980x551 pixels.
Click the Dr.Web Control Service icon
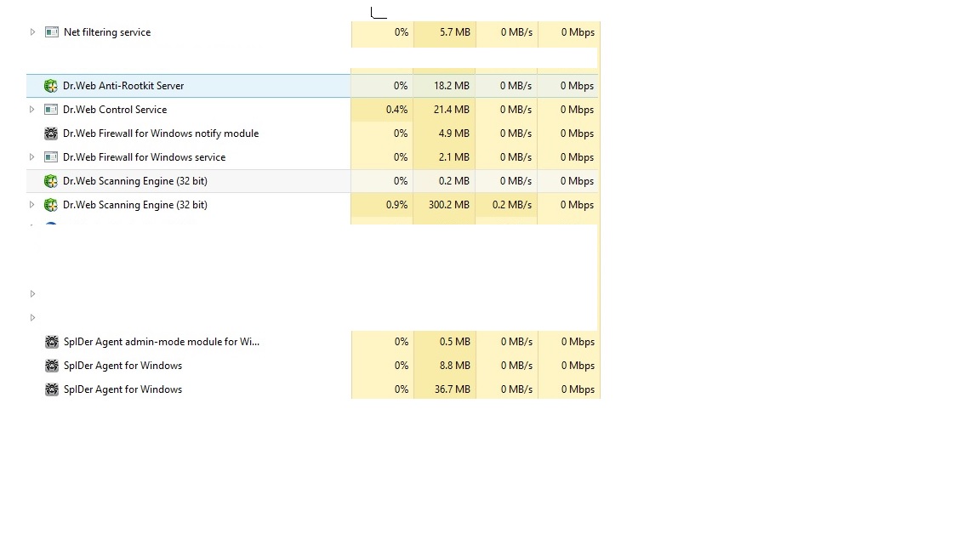pos(51,110)
